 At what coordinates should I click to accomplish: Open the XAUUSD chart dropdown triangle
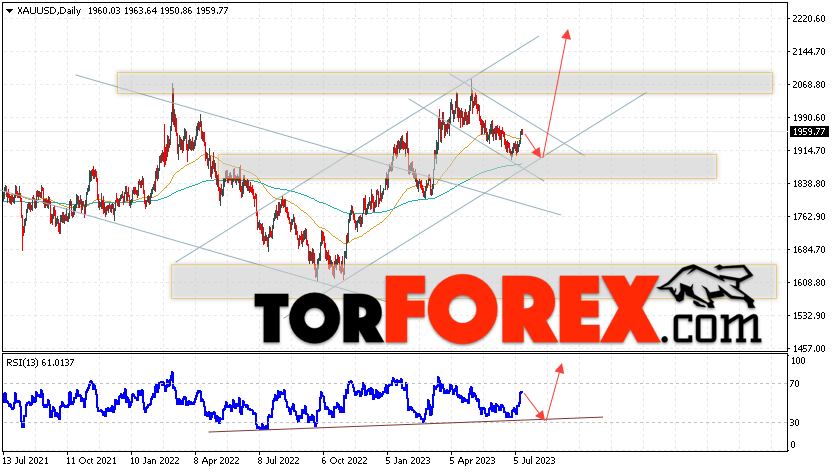[x=9, y=11]
